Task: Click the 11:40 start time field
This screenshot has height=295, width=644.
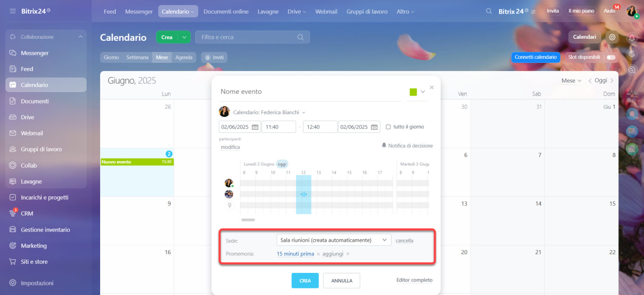Action: point(279,127)
